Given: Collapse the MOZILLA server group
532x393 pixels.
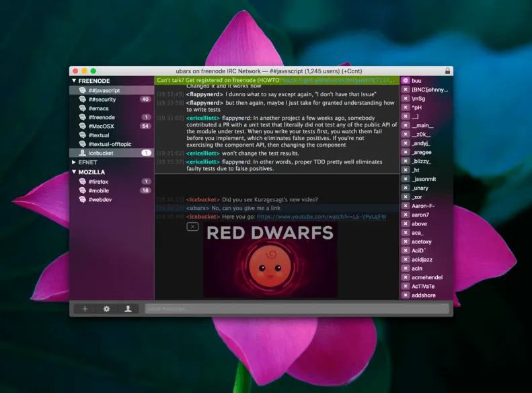Looking at the screenshot, I should tap(74, 172).
